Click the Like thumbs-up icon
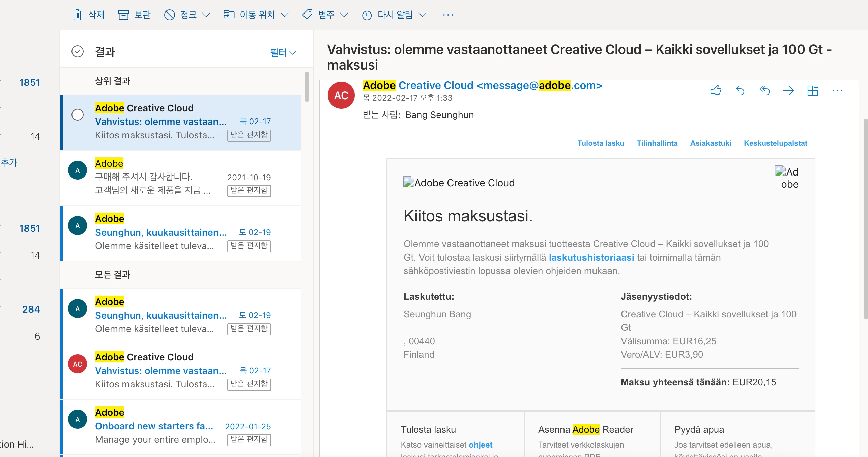The width and height of the screenshot is (868, 457). 716,90
